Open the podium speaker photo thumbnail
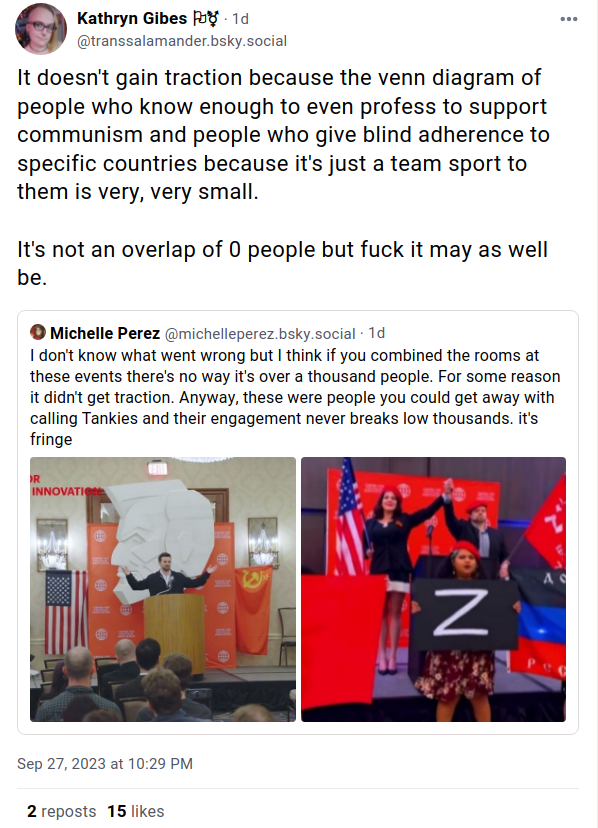This screenshot has width=598, height=828. click(163, 589)
